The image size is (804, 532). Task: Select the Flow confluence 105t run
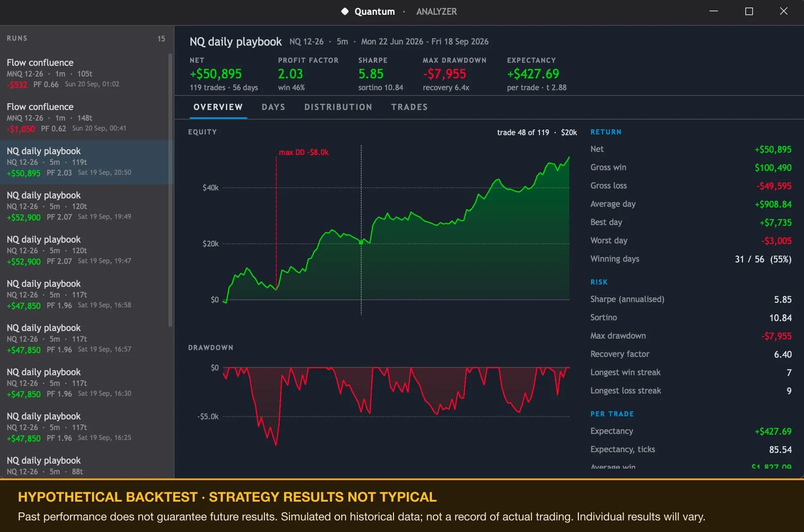pos(84,74)
